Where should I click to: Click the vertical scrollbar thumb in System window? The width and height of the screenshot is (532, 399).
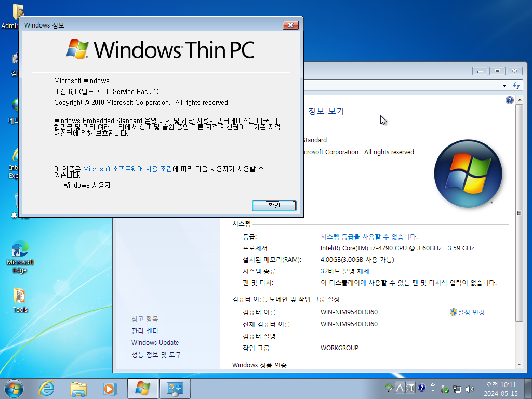pyautogui.click(x=519, y=212)
